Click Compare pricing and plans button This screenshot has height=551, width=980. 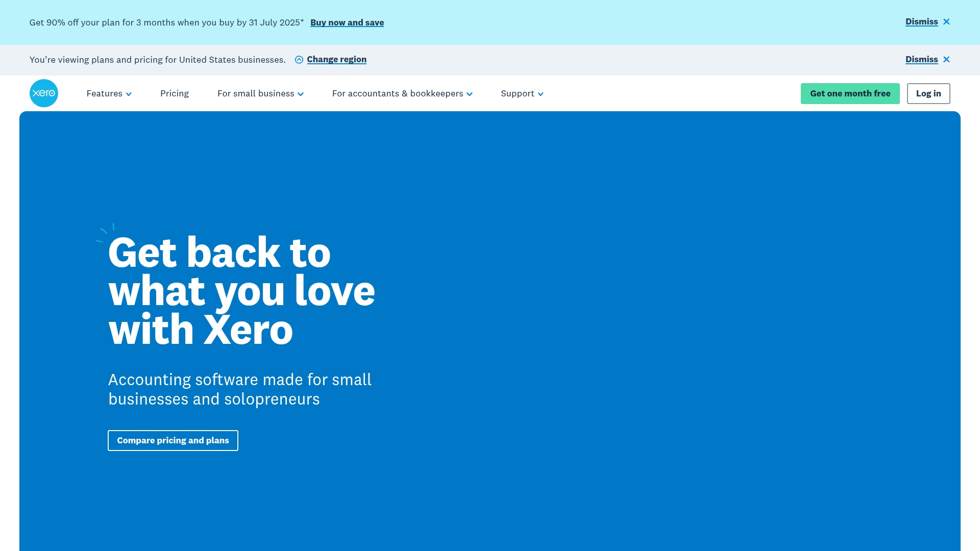pos(173,440)
